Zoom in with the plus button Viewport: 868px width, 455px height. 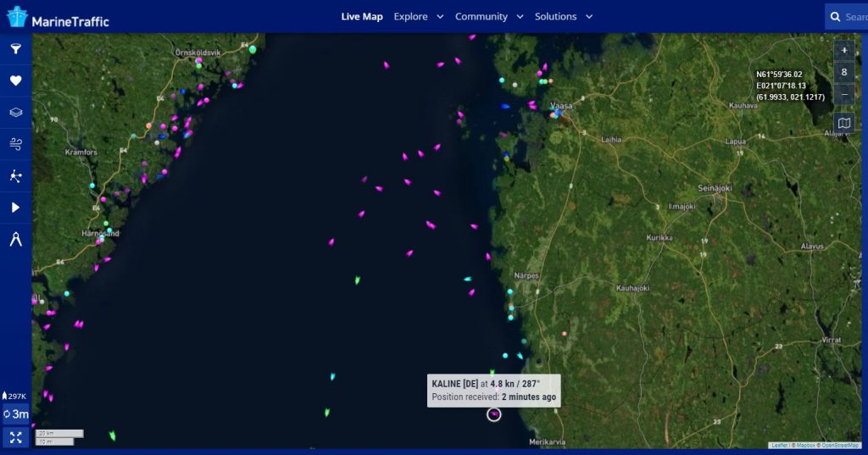point(843,50)
